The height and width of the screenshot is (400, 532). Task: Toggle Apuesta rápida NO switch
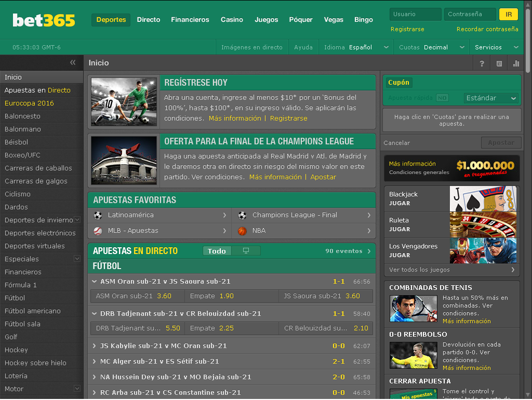click(x=442, y=98)
